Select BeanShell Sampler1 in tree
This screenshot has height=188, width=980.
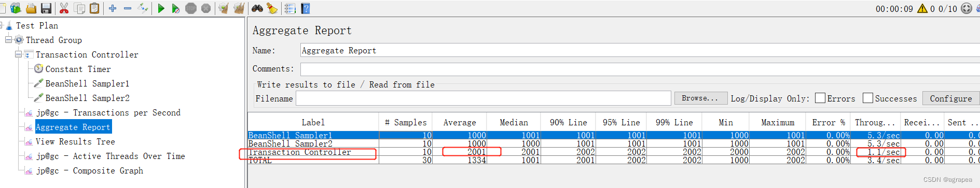87,83
